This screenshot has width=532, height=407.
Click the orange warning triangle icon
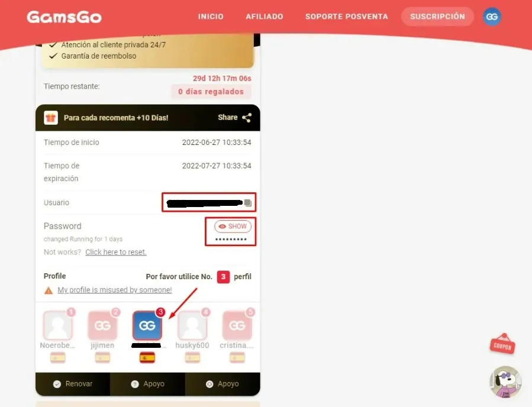(49, 290)
